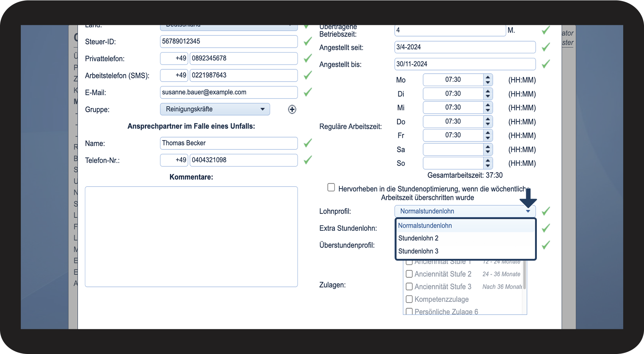Click the Di time field showing 07:30
This screenshot has width=644, height=354.
pos(453,94)
